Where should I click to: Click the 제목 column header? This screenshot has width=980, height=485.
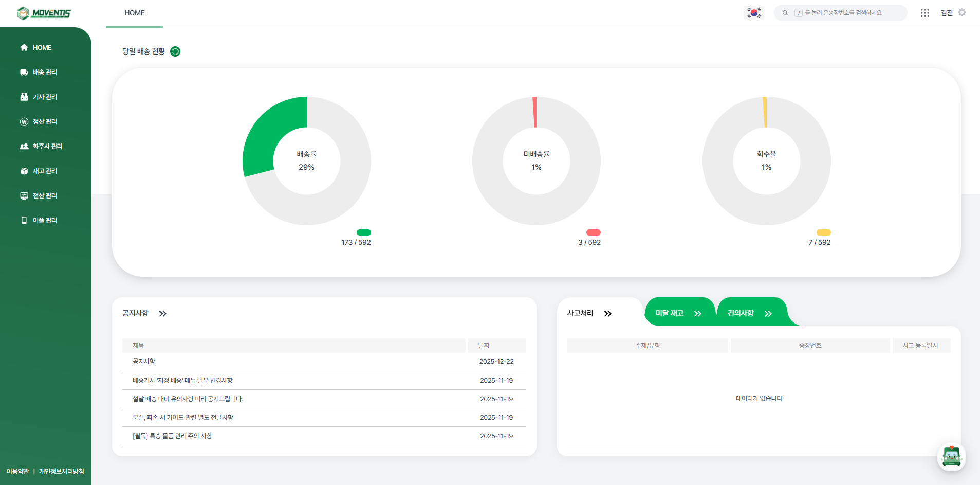[x=294, y=345]
